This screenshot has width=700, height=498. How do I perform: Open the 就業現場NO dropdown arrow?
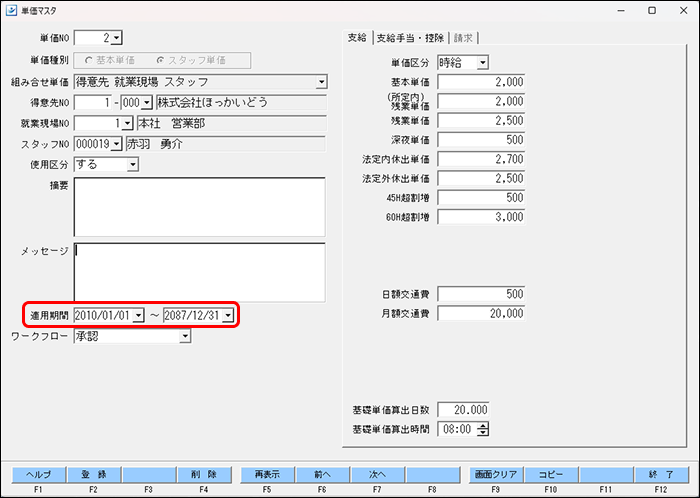coord(128,123)
